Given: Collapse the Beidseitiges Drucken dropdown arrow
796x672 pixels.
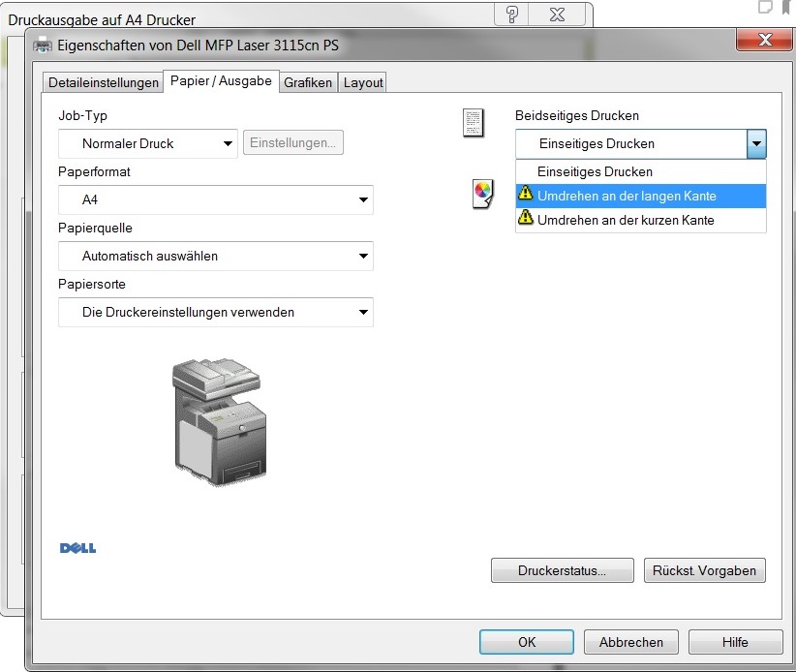Looking at the screenshot, I should pyautogui.click(x=756, y=143).
